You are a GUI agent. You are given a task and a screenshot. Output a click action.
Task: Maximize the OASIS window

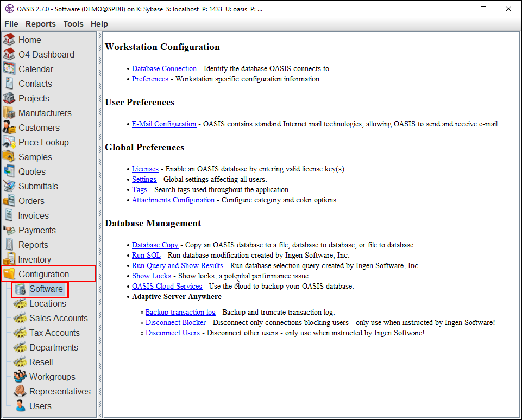(483, 9)
